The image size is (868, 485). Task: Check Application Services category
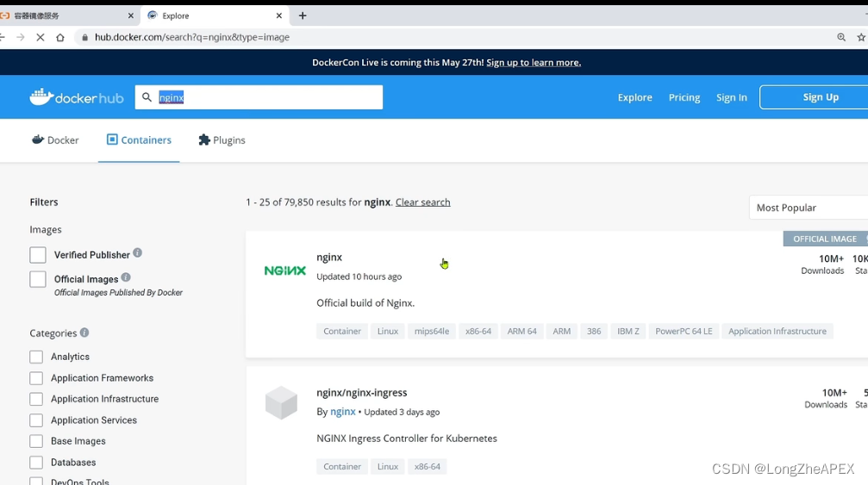click(36, 420)
